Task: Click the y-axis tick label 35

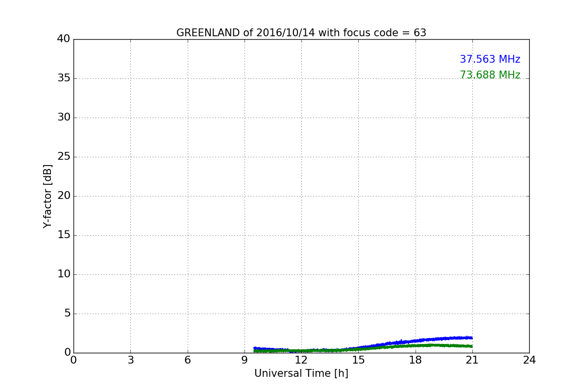Action: [64, 78]
